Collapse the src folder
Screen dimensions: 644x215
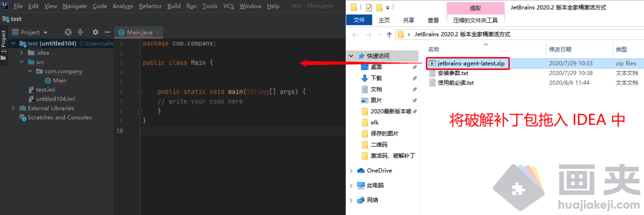coord(22,62)
